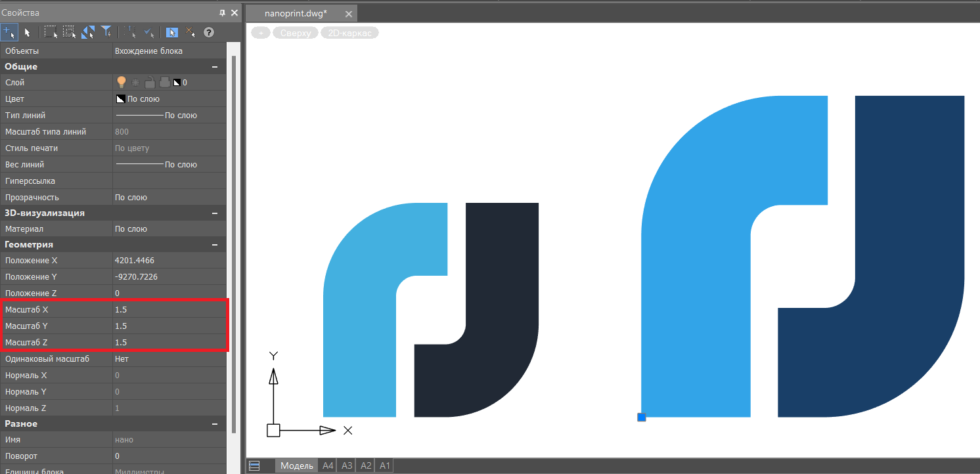This screenshot has height=474, width=980.
Task: Click the Масштаб X value field
Action: (x=167, y=309)
